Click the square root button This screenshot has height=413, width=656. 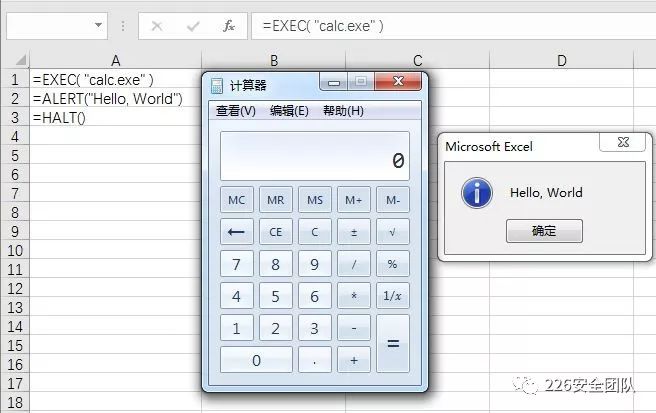[x=392, y=231]
